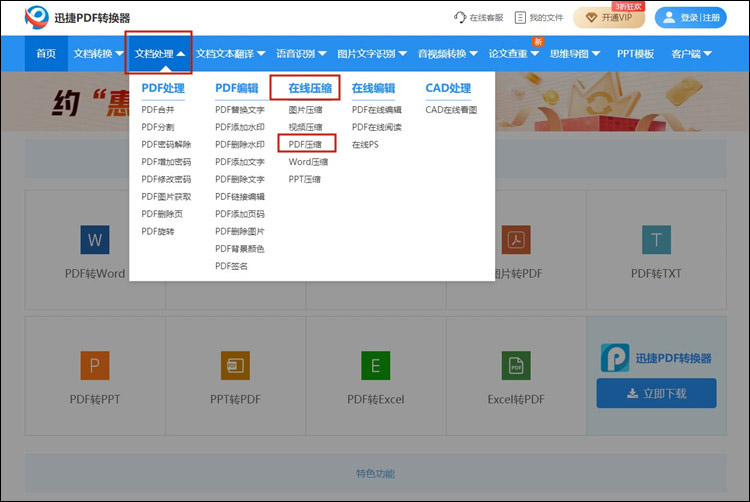Open the 我的文件 link
750x502 pixels.
(x=539, y=18)
